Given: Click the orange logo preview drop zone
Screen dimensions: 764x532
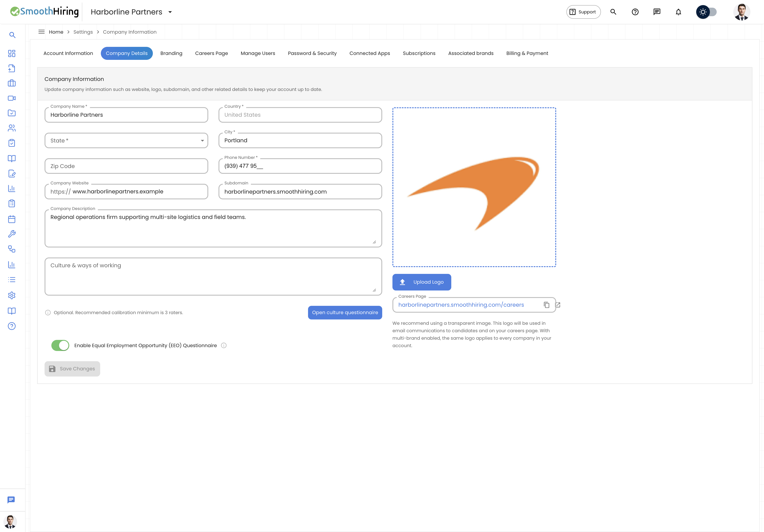Looking at the screenshot, I should pyautogui.click(x=474, y=187).
